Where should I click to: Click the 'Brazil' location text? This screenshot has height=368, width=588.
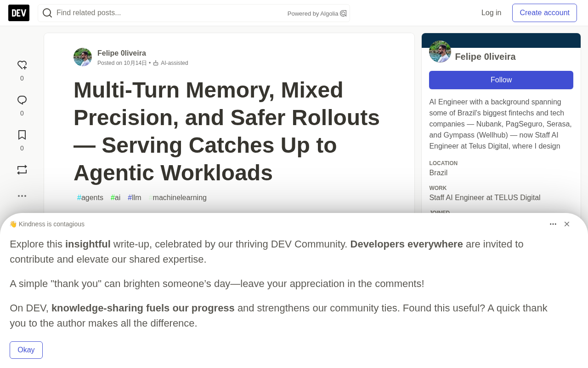coord(438,173)
